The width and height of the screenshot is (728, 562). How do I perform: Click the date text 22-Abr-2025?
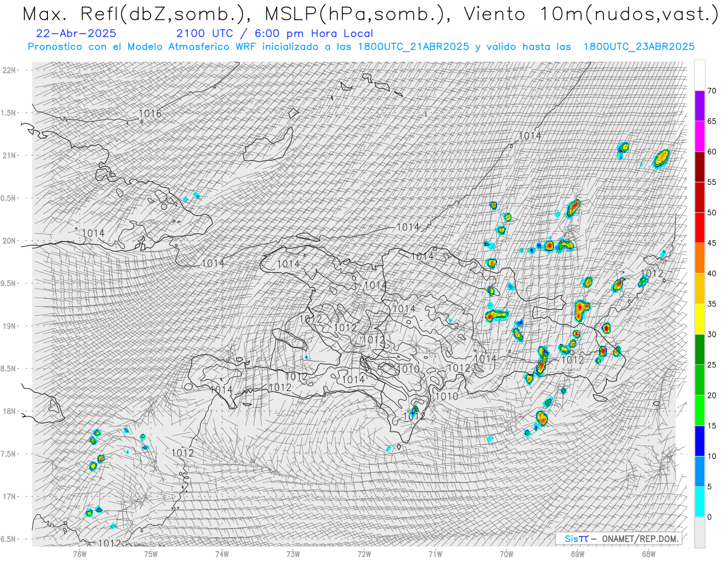click(x=76, y=34)
